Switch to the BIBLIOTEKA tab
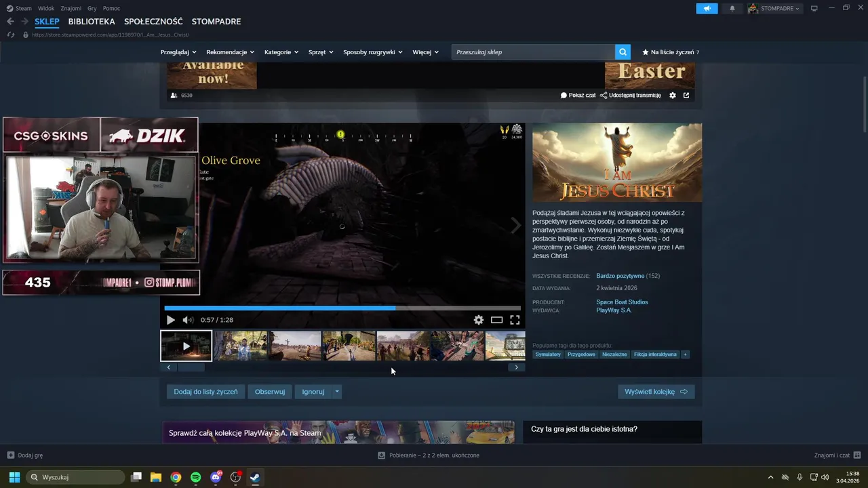This screenshot has height=488, width=868. (92, 22)
